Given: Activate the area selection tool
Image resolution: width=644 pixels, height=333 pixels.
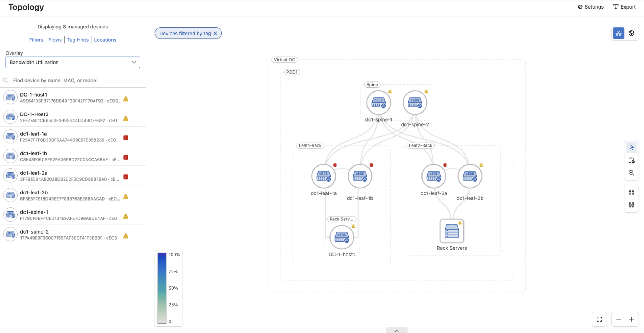Looking at the screenshot, I should [632, 160].
